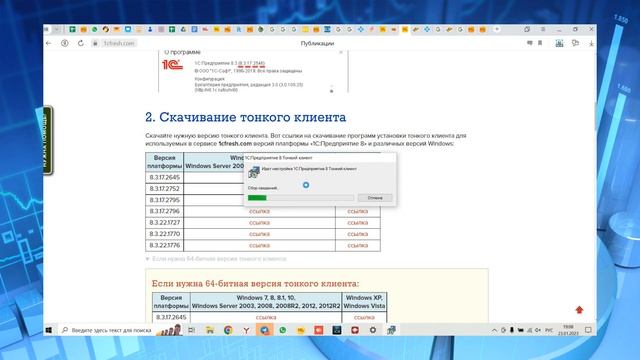The height and width of the screenshot is (360, 640).
Task: Reload the page with the refresh icon
Action: pos(80,43)
